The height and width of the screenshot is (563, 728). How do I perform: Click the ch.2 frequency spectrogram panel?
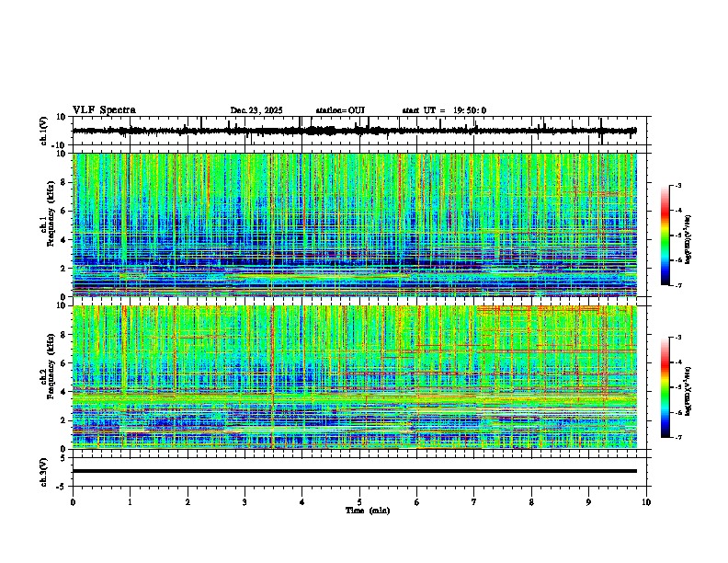[x=355, y=377]
